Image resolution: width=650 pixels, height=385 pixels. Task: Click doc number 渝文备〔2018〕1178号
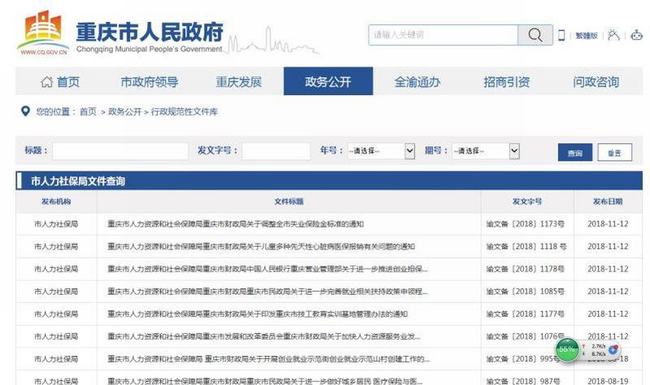click(525, 269)
